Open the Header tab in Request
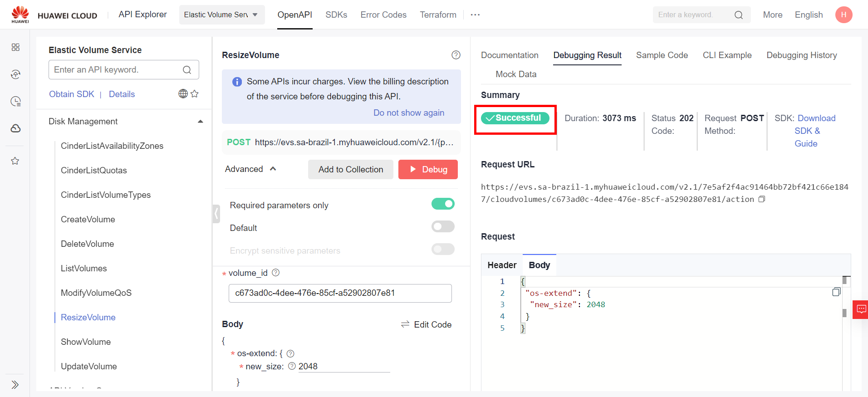 click(x=502, y=265)
